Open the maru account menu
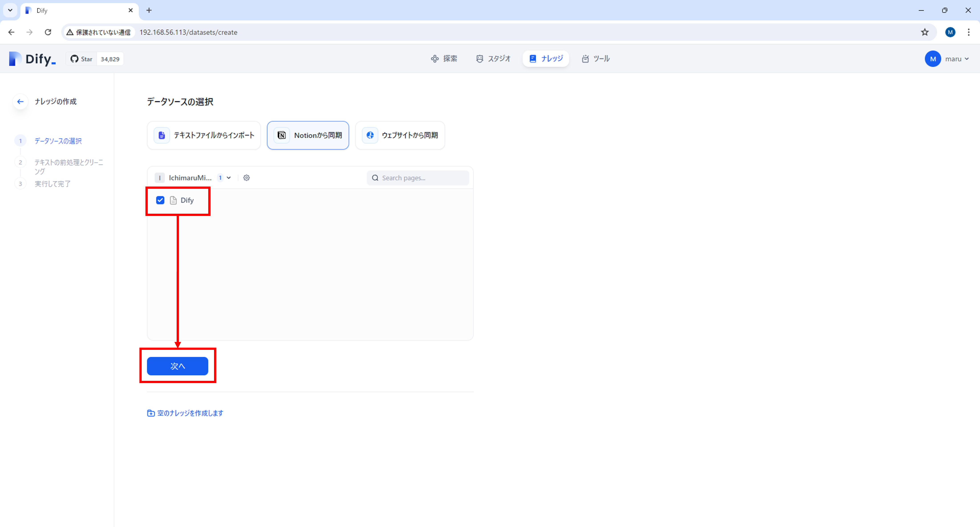This screenshot has height=527, width=980. coord(947,59)
